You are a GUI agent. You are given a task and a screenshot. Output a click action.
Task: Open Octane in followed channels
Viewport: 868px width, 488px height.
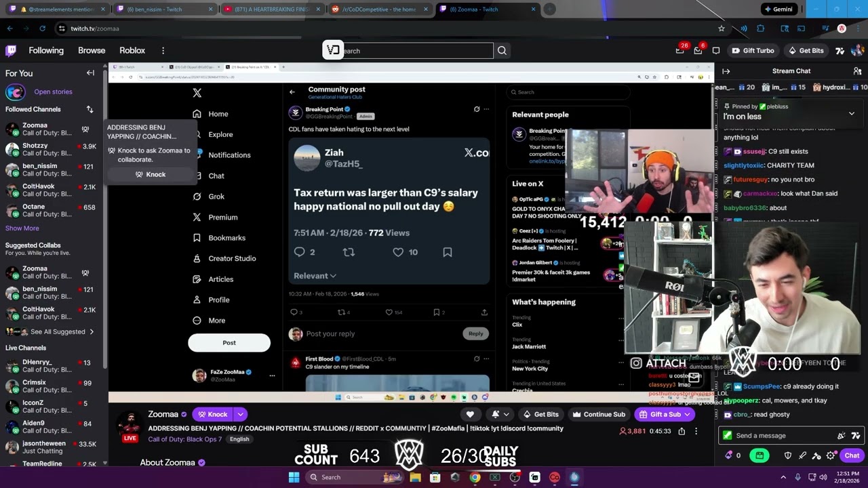pos(51,210)
